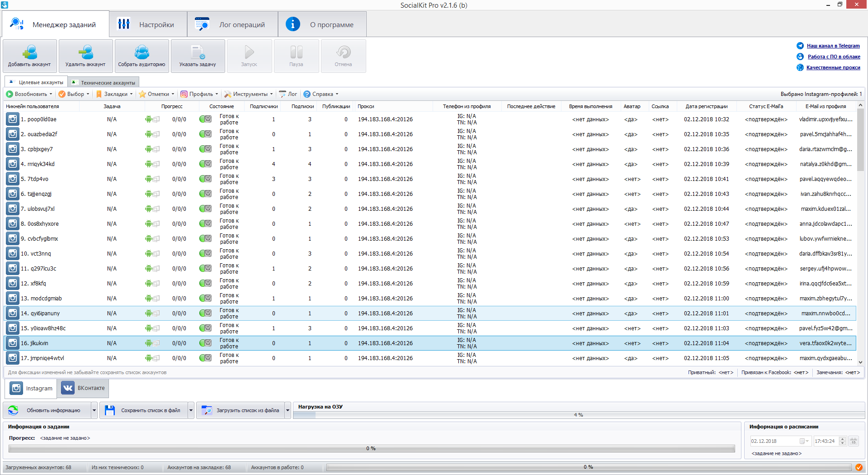The width and height of the screenshot is (868, 475).
Task: Toggle state switch for 0os8xhyxore
Action: tap(205, 224)
